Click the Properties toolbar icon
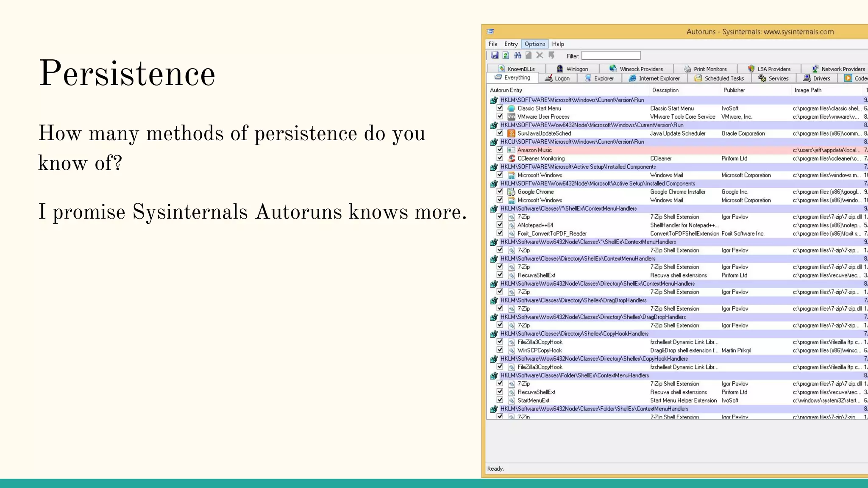 point(529,55)
